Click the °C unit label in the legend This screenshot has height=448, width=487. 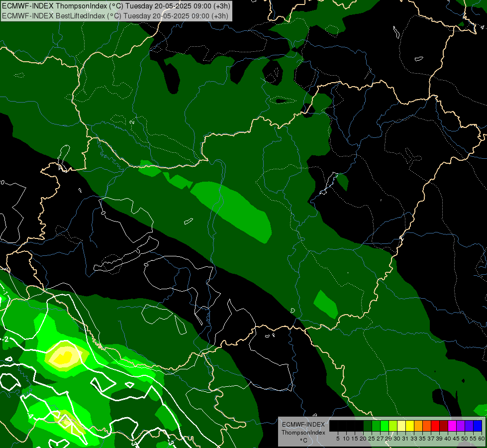303,440
